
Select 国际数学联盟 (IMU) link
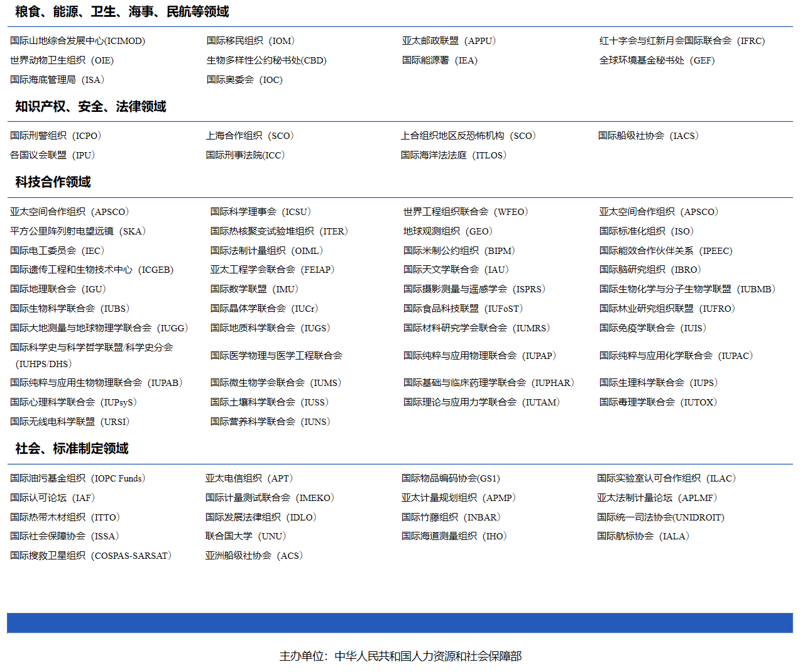click(x=254, y=289)
